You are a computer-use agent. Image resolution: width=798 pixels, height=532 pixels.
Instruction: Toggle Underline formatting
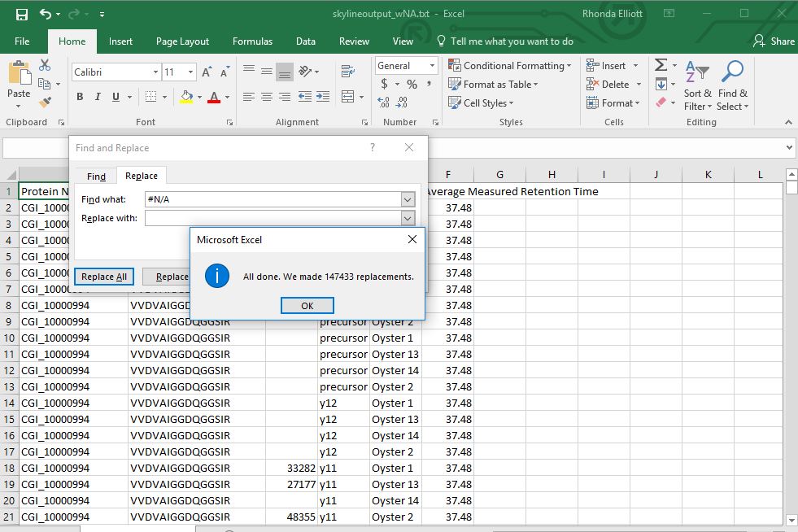(116, 97)
